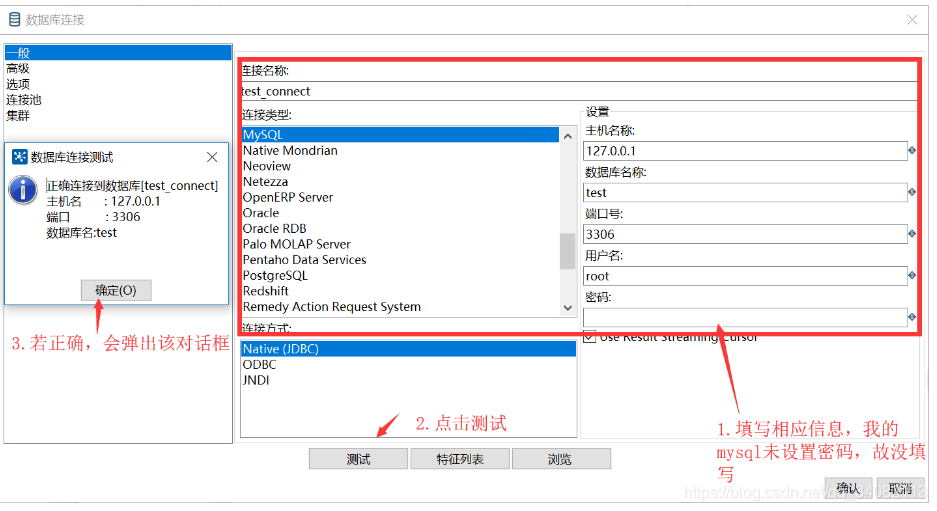Click the variable icon beside database name field
937x511 pixels.
[x=911, y=192]
